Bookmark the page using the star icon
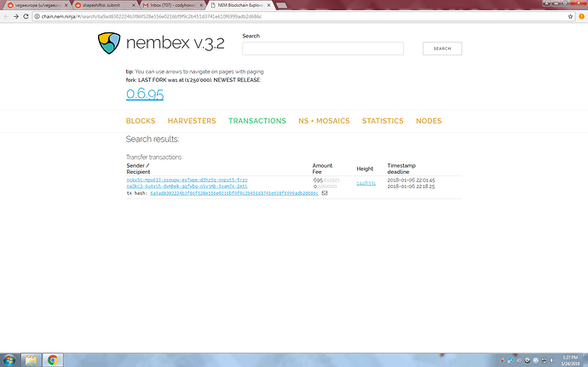The image size is (588, 367). coord(570,16)
